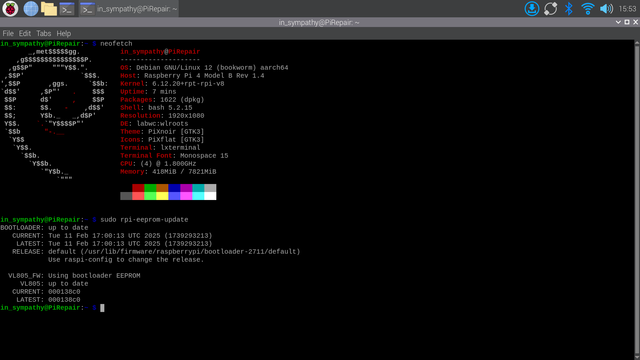The image size is (640, 360).
Task: Open the Wi-Fi network menu
Action: pos(587,9)
